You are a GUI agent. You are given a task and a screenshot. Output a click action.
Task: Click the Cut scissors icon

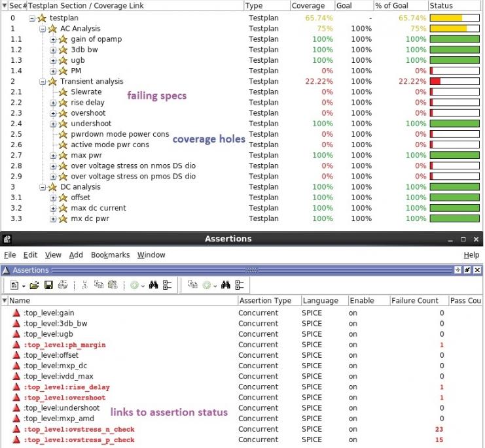(84, 284)
